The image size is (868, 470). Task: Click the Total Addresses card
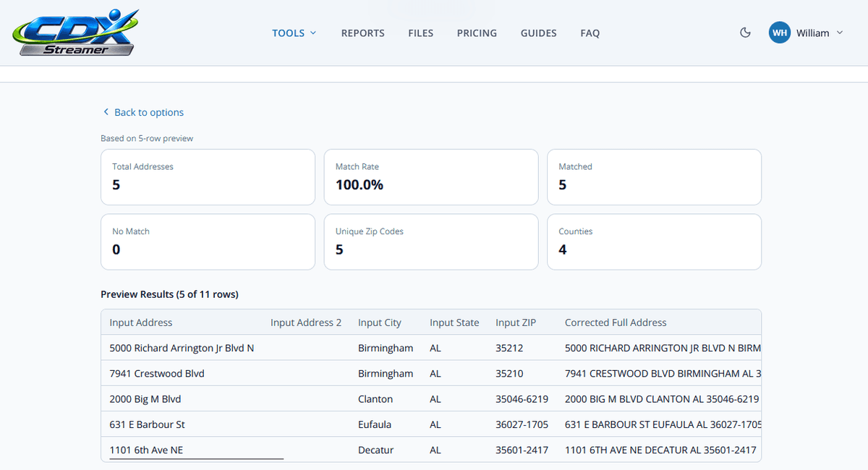208,177
